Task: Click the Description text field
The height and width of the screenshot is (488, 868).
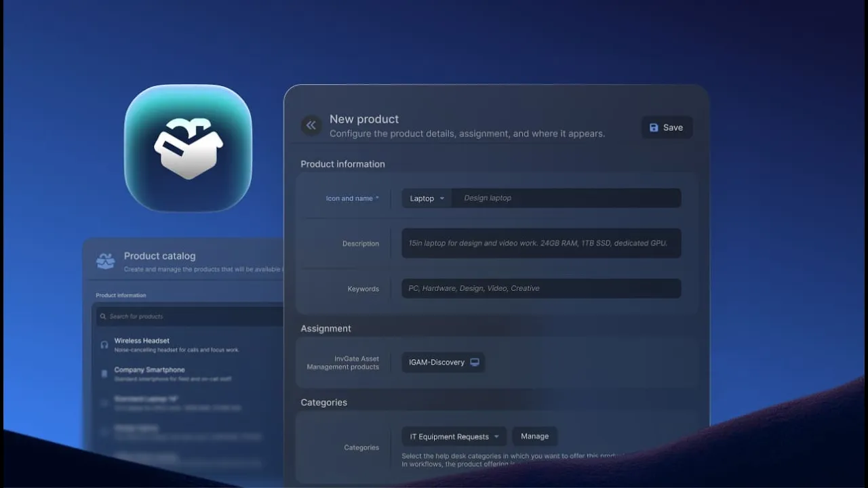Action: [541, 243]
